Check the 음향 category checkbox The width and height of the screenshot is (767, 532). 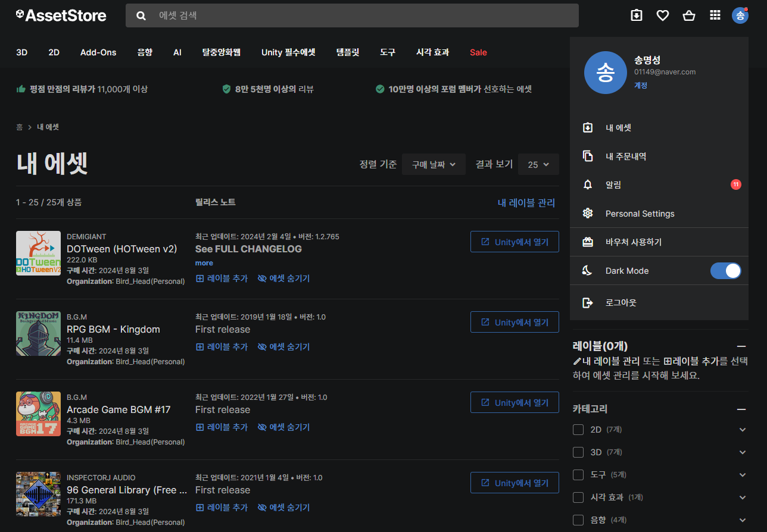[578, 520]
